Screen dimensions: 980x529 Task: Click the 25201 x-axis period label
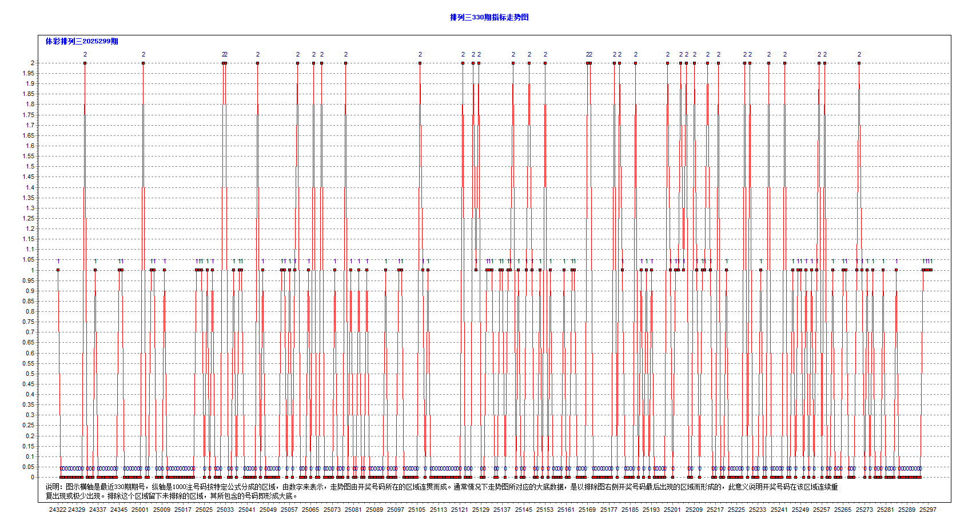point(672,510)
